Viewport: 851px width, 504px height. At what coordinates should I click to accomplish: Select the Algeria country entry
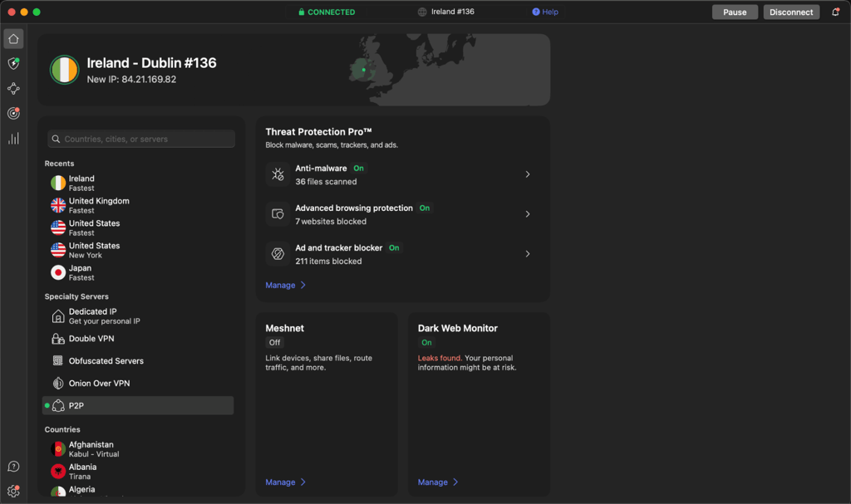(x=138, y=491)
